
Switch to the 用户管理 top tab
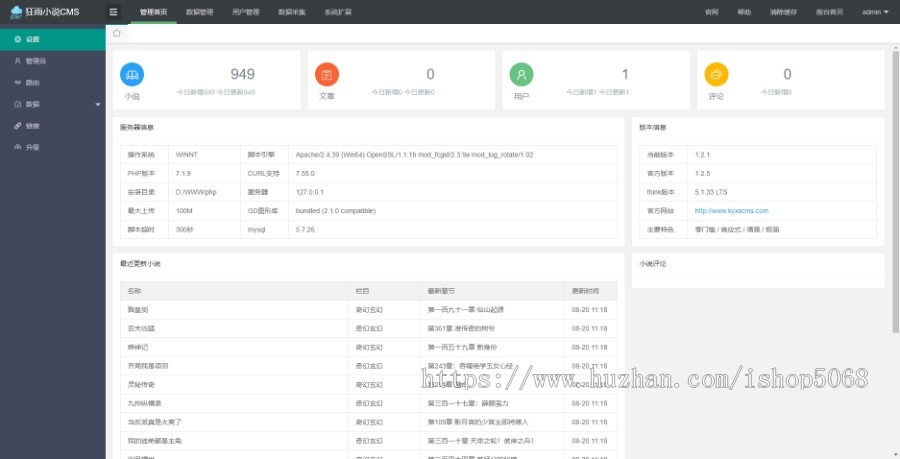(245, 12)
